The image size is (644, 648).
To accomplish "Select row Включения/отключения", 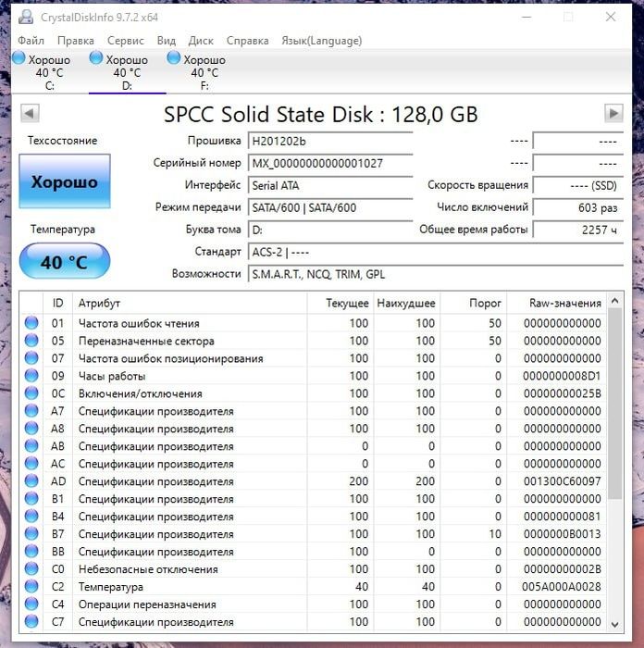I will point(313,393).
